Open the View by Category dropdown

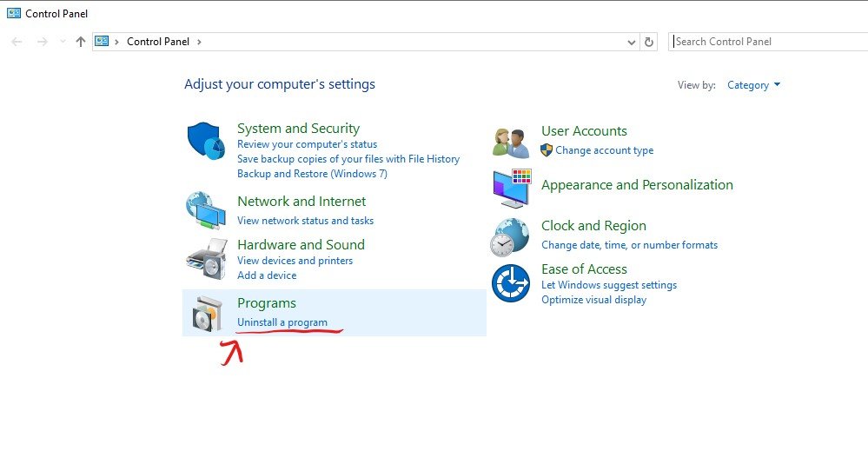coord(753,85)
